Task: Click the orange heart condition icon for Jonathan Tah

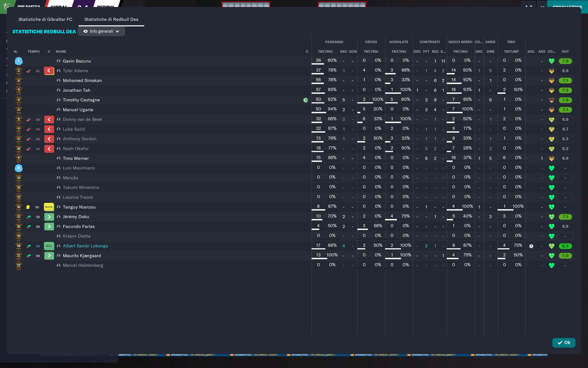Action: click(552, 91)
